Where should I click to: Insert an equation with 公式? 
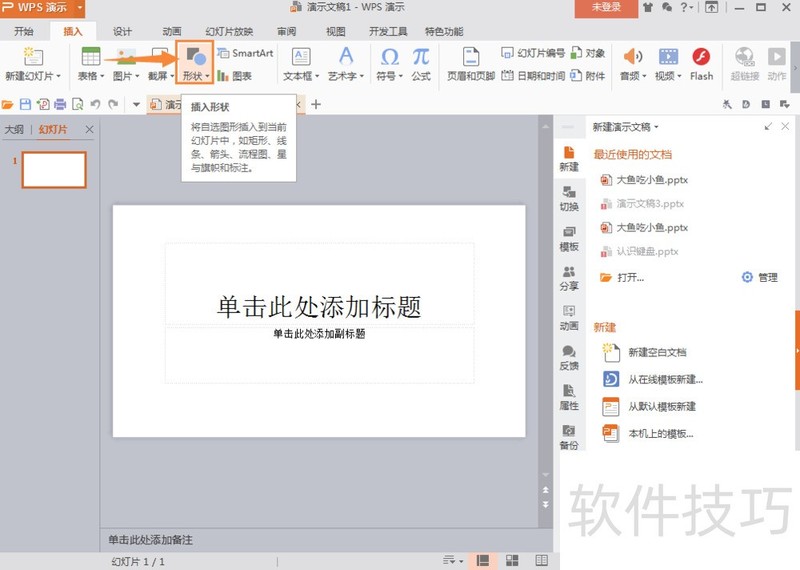click(x=421, y=63)
